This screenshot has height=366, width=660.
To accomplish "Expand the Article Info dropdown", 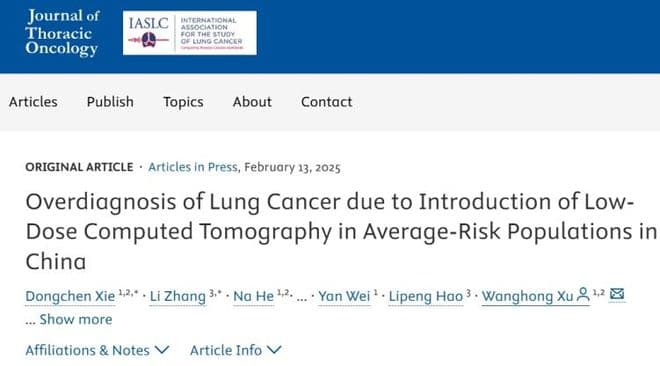I will tap(236, 350).
